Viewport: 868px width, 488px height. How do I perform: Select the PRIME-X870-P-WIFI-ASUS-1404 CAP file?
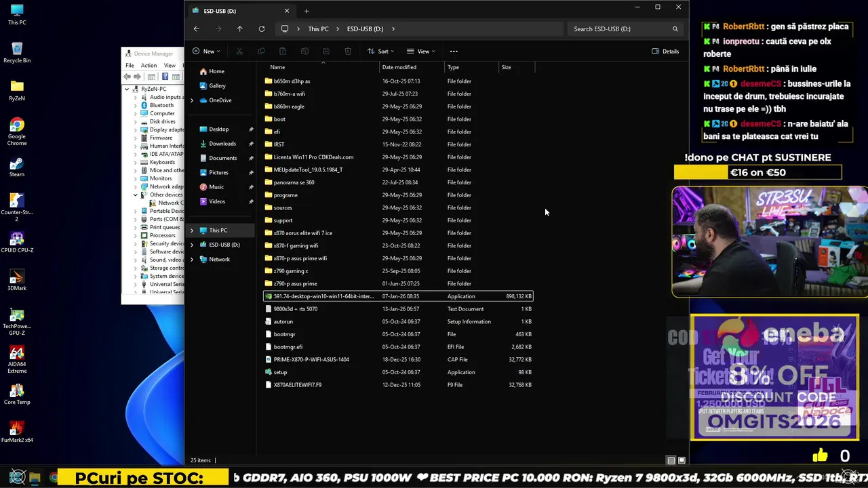point(311,360)
